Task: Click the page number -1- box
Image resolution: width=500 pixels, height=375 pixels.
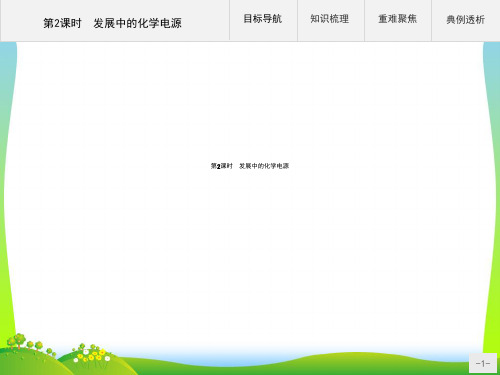Action: [x=483, y=363]
